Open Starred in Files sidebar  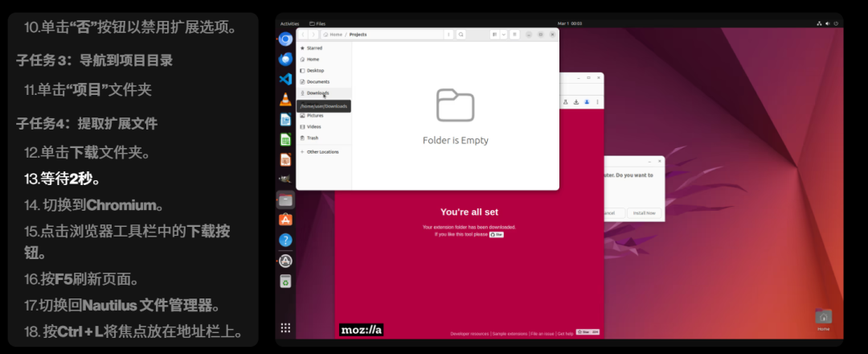click(324, 48)
